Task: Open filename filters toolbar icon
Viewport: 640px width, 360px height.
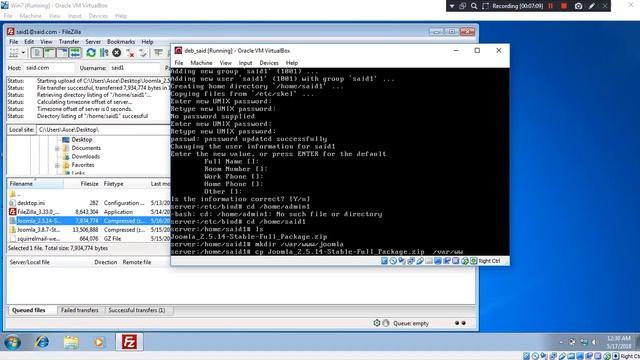Action: [x=158, y=53]
